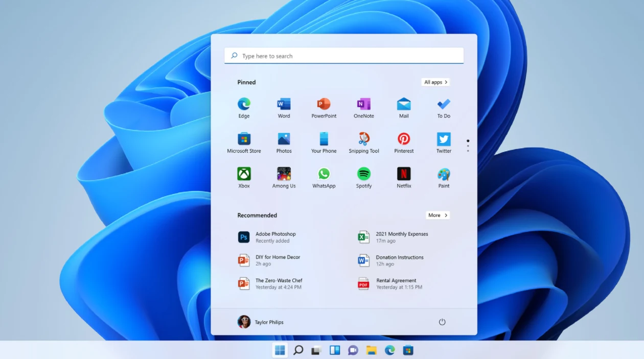Screen dimensions: 644x359
Task: Launch the Photos app
Action: (284, 138)
